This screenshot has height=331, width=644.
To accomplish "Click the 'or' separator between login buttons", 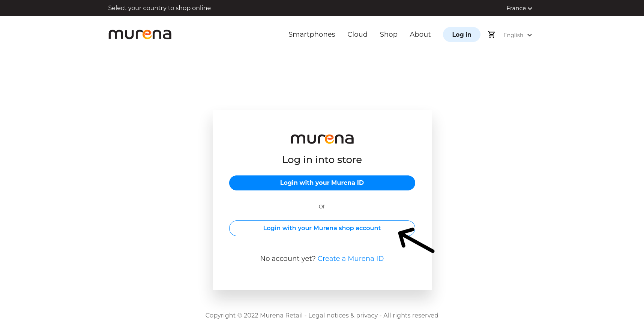I will [x=322, y=206].
